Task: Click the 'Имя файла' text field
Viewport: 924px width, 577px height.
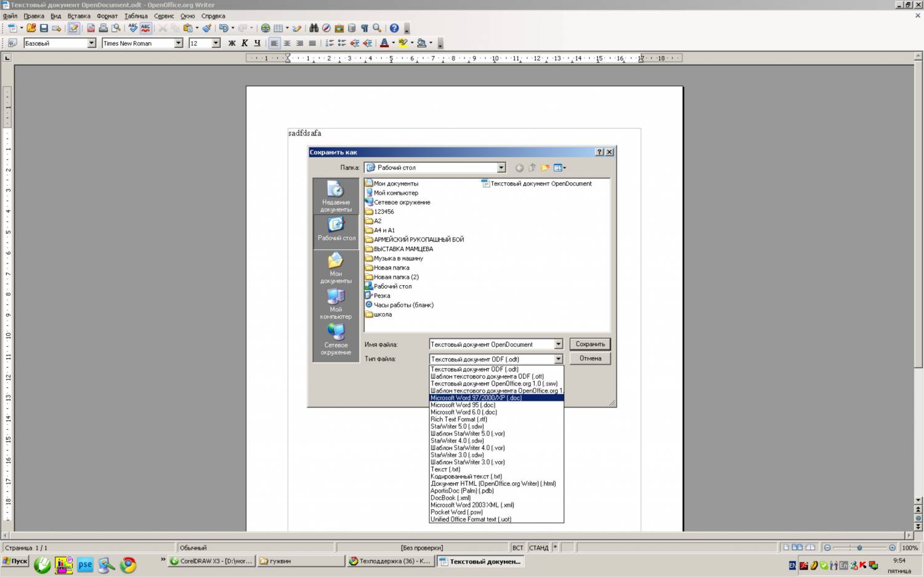Action: 491,344
